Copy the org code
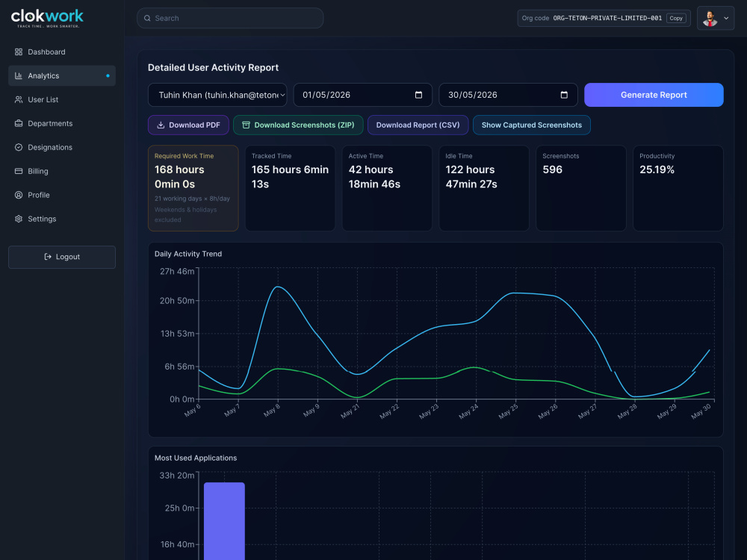The width and height of the screenshot is (747, 560). tap(676, 18)
